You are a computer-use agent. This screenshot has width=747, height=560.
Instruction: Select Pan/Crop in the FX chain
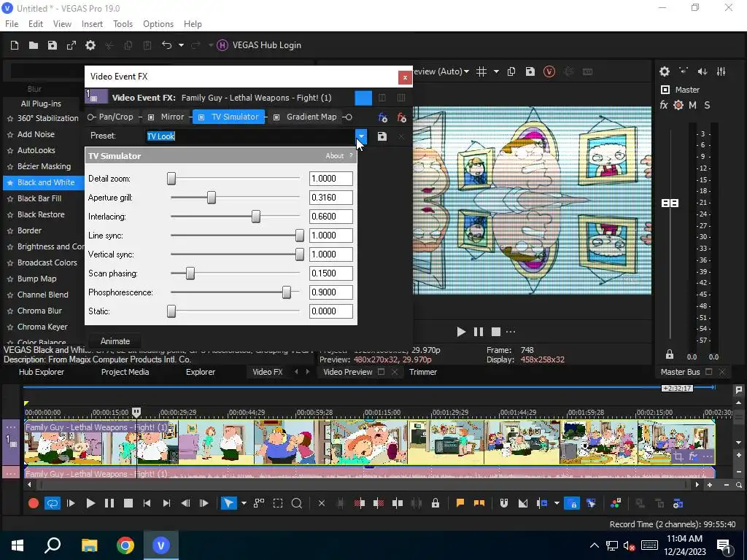(x=116, y=117)
